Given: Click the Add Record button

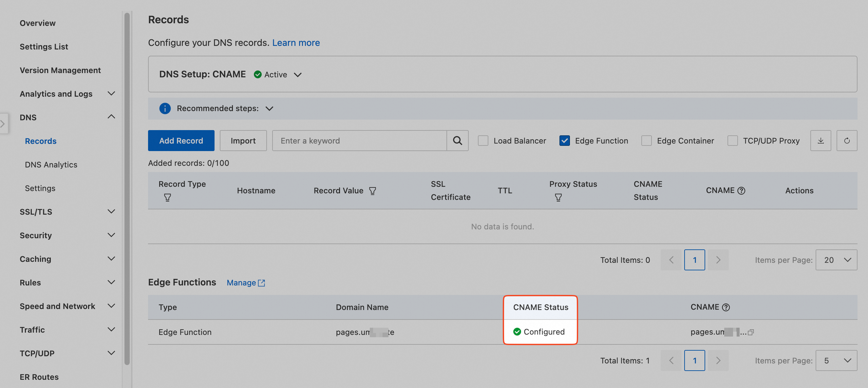Looking at the screenshot, I should [181, 141].
